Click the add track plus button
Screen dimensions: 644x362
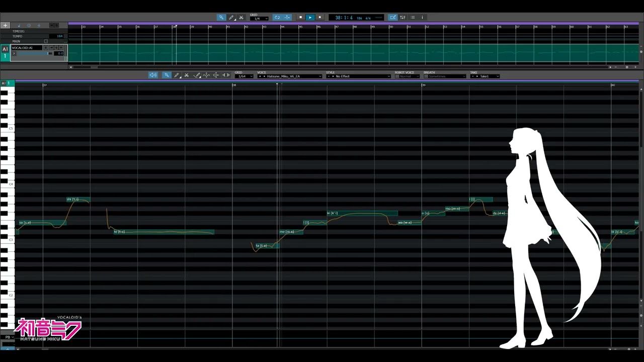click(x=5, y=25)
